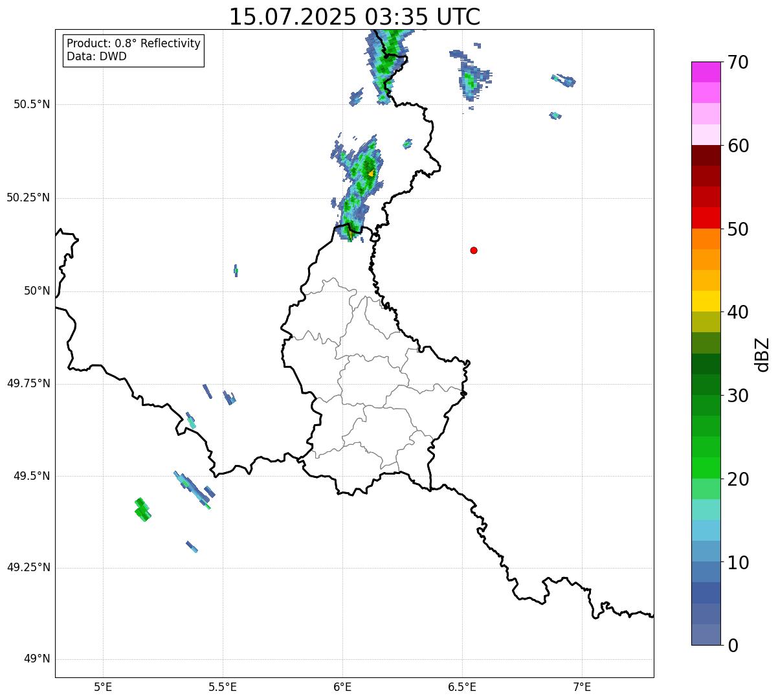Image resolution: width=778 pixels, height=700 pixels.
Task: Click the red location marker dot
Action: coord(474,250)
